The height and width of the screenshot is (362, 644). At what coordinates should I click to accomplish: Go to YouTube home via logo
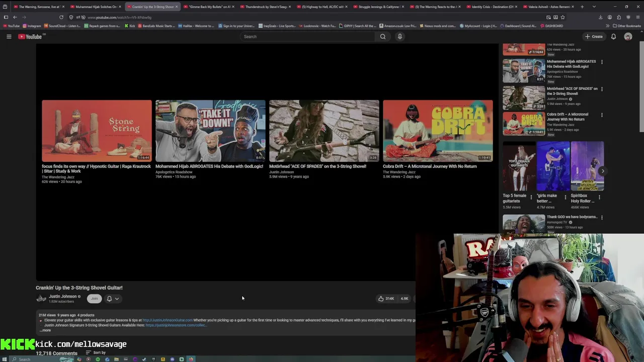click(30, 37)
